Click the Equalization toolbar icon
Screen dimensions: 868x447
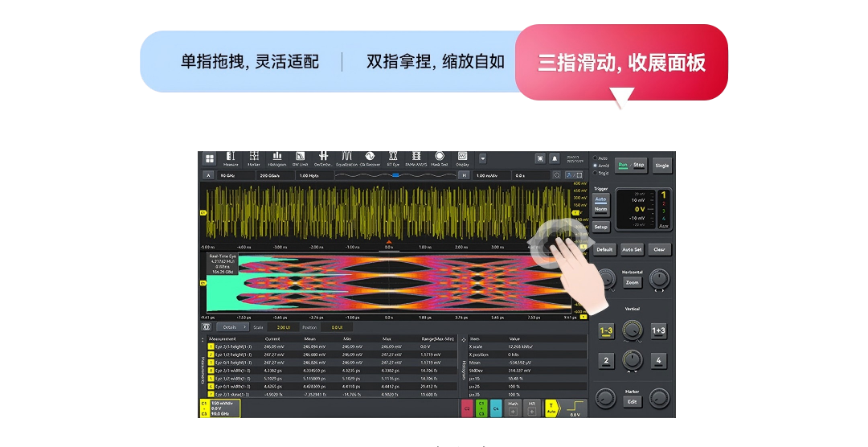click(346, 158)
